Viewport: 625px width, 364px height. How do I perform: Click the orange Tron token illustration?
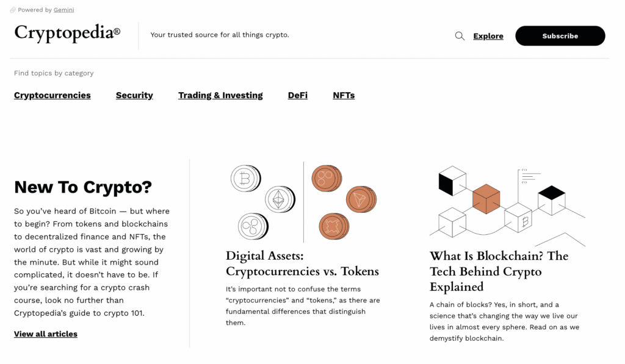pos(359,199)
